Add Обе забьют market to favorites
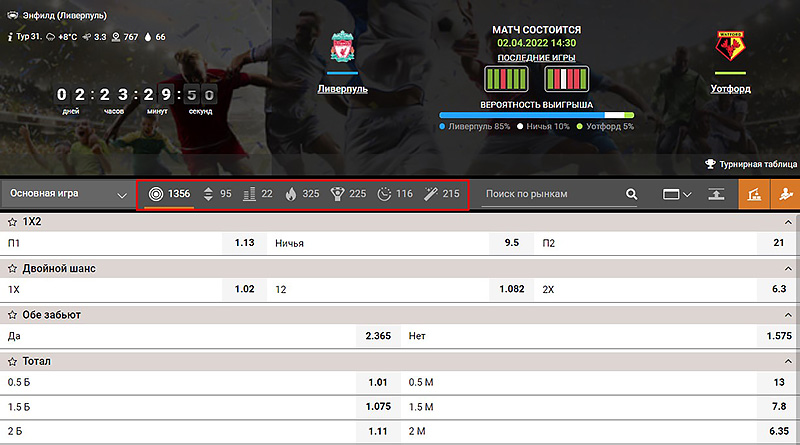This screenshot has width=800, height=445. pyautogui.click(x=13, y=314)
